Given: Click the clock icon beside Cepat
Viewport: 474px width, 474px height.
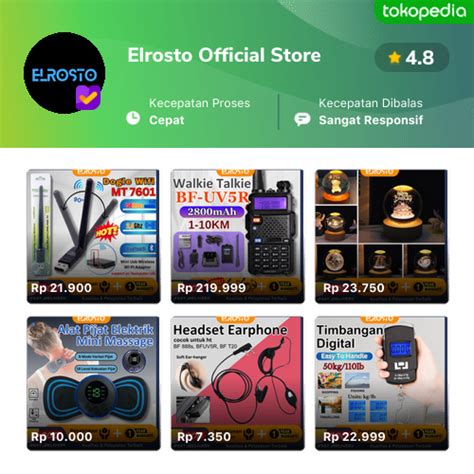Looking at the screenshot, I should pos(133,118).
